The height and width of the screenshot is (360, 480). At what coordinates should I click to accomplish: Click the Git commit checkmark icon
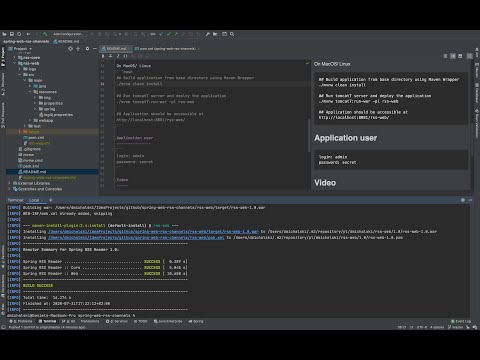coord(169,34)
